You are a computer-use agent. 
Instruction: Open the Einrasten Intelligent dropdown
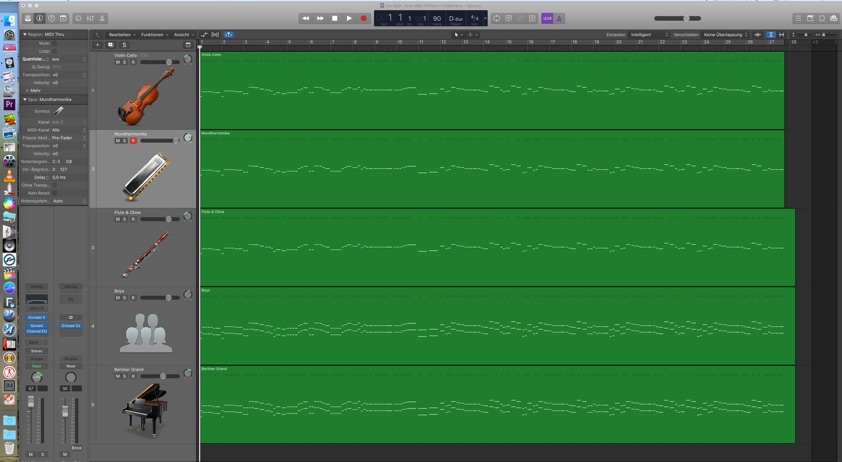point(649,34)
